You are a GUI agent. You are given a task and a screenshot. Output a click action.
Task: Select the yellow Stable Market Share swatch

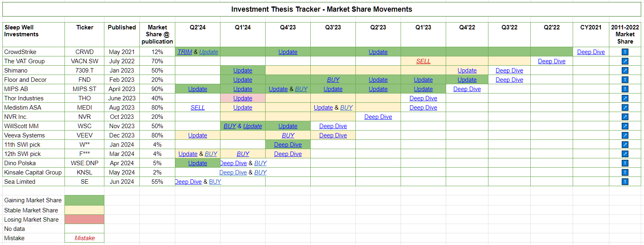tap(84, 210)
